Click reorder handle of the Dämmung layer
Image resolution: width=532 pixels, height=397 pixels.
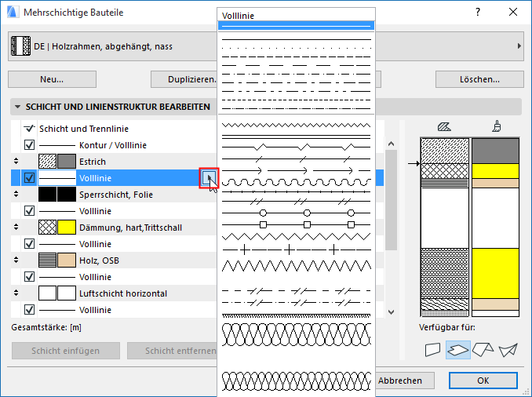[16, 227]
